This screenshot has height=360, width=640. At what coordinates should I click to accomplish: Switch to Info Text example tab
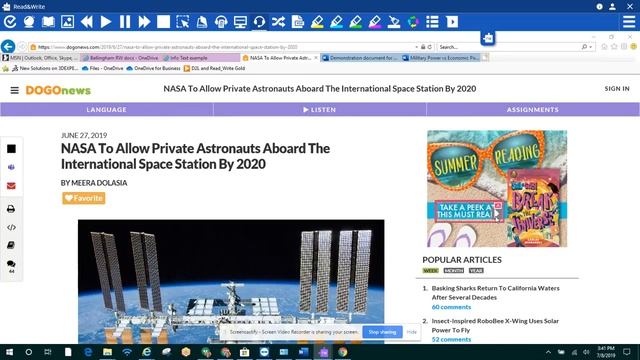point(200,58)
